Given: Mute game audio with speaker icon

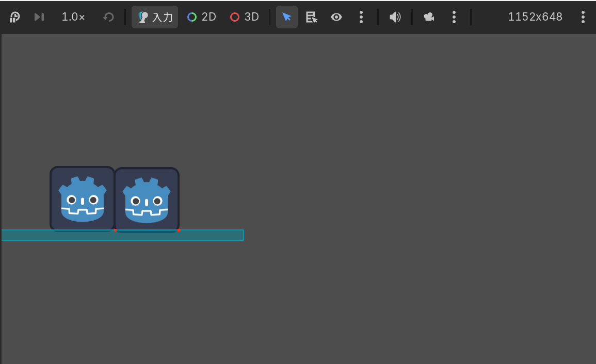Looking at the screenshot, I should coord(395,17).
